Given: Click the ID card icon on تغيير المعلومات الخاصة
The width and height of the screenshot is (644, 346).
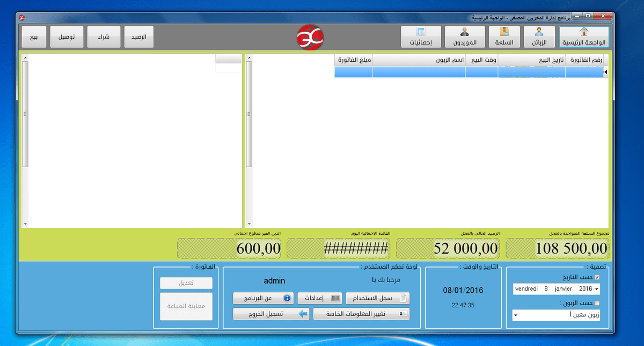Looking at the screenshot, I should click(x=402, y=314).
